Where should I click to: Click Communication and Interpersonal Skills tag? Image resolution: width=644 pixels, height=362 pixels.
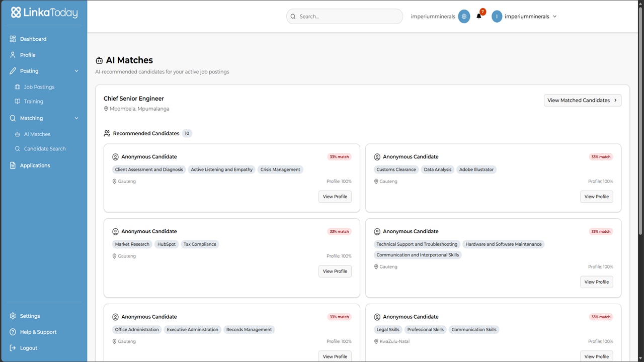pyautogui.click(x=418, y=255)
